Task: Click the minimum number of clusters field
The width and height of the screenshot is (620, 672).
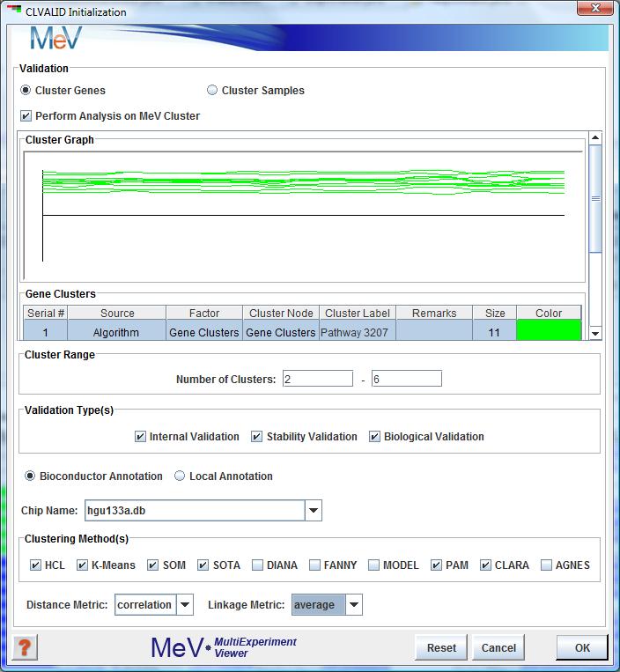Action: [x=317, y=379]
